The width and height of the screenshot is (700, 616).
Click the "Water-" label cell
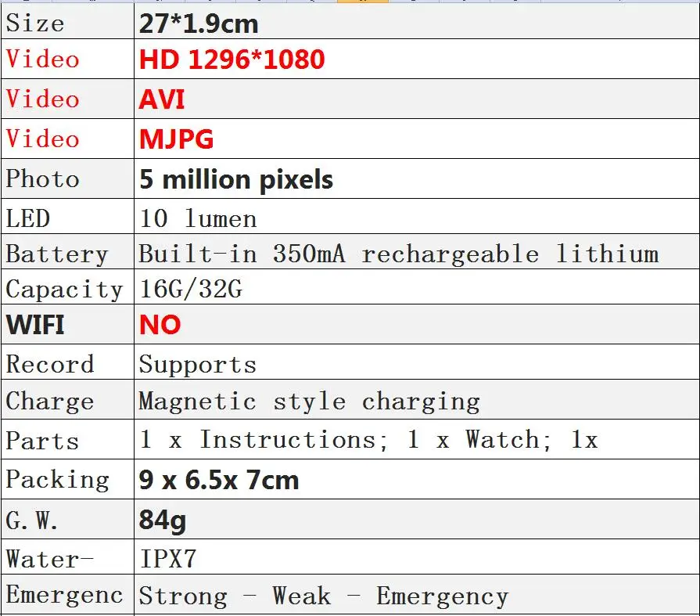[x=67, y=557]
